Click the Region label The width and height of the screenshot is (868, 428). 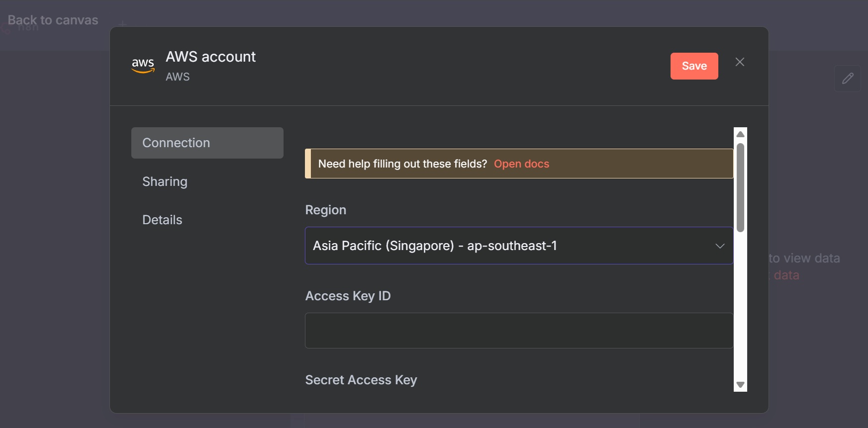coord(325,210)
